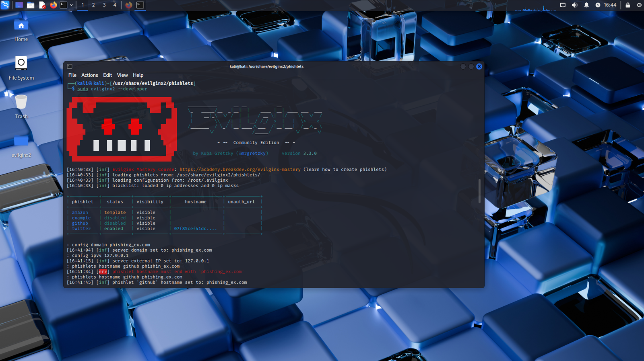
Task: Click the academy.breakdev.org evilginx-mastery URL
Action: tap(240, 170)
